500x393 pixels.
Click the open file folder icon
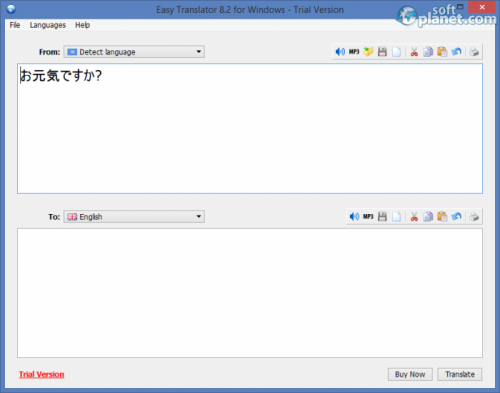368,52
